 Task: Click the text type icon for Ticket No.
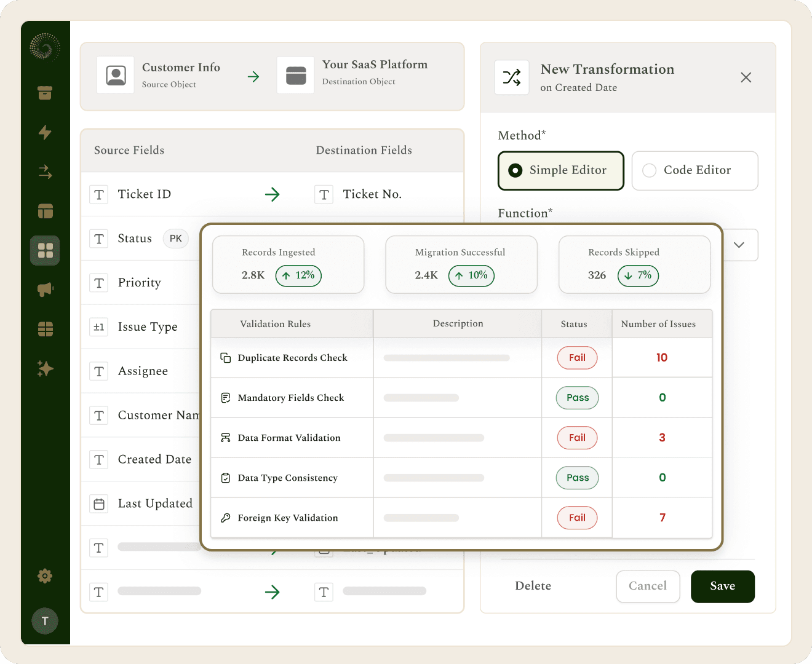coord(324,195)
